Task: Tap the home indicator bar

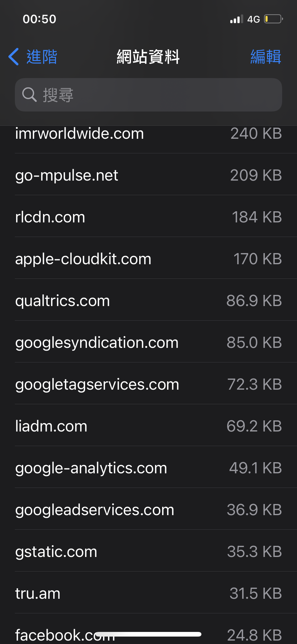Action: (148, 634)
